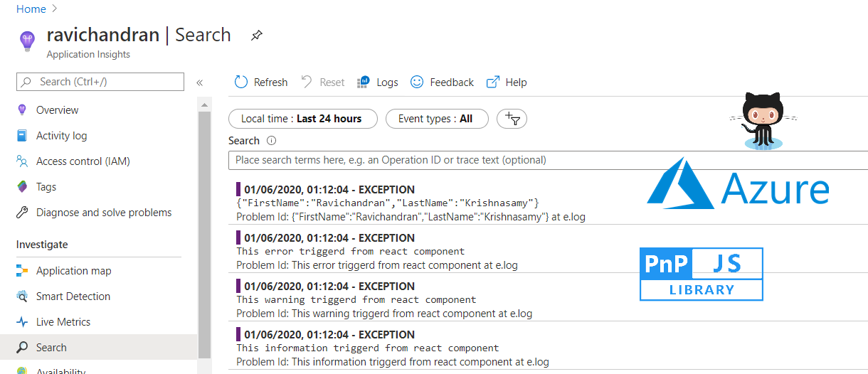Click the Search info tooltip icon

click(271, 141)
